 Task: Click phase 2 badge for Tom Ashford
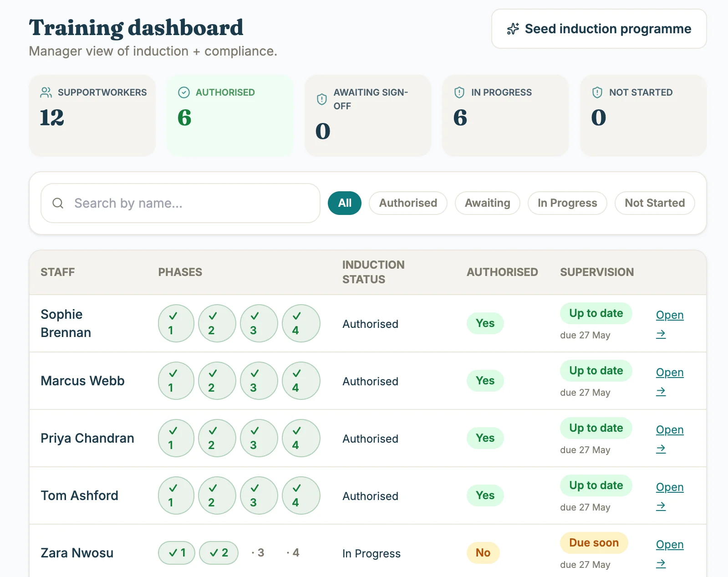click(x=217, y=495)
